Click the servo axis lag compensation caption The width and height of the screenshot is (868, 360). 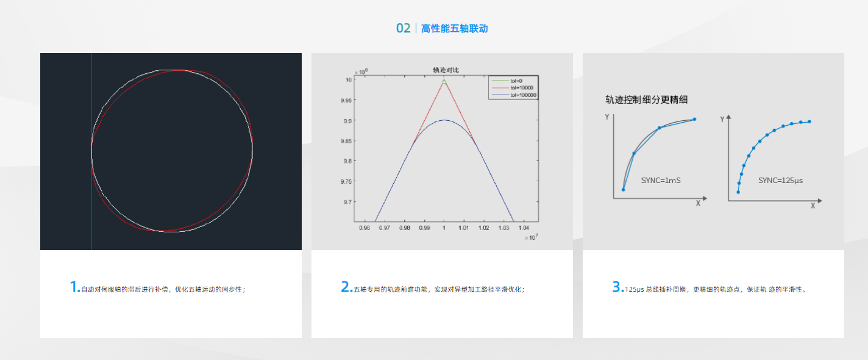(163, 289)
